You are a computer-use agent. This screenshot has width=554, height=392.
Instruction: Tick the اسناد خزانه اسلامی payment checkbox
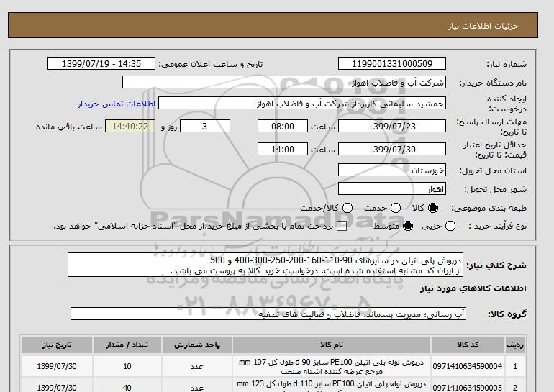(342, 227)
